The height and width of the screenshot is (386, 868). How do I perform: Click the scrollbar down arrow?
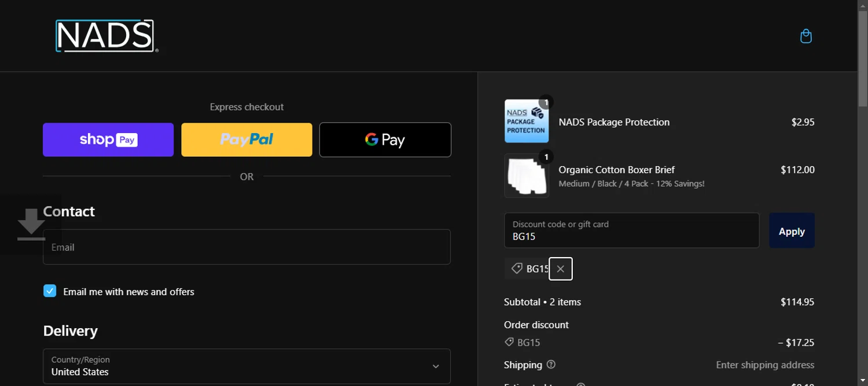(863, 381)
